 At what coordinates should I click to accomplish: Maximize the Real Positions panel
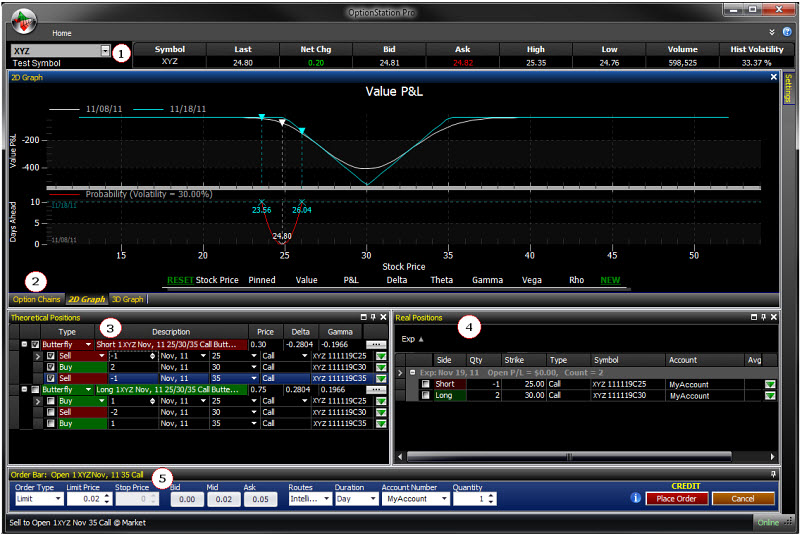(754, 317)
